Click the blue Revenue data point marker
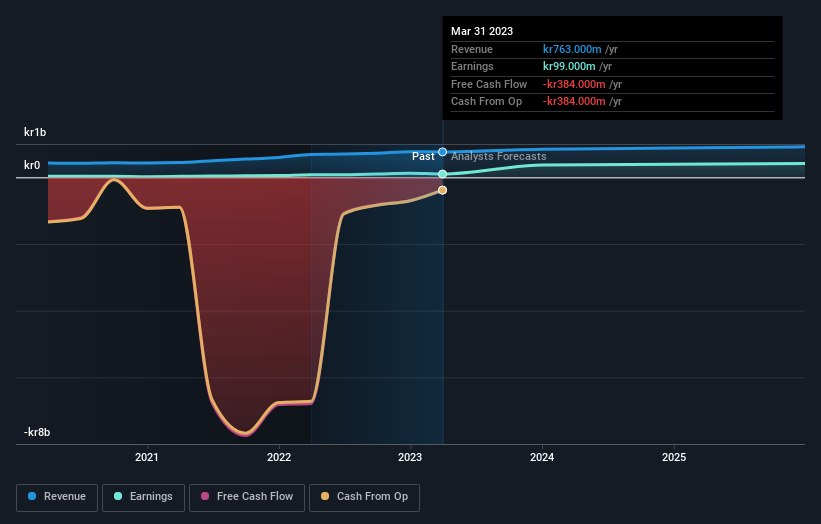This screenshot has width=821, height=524. click(442, 152)
